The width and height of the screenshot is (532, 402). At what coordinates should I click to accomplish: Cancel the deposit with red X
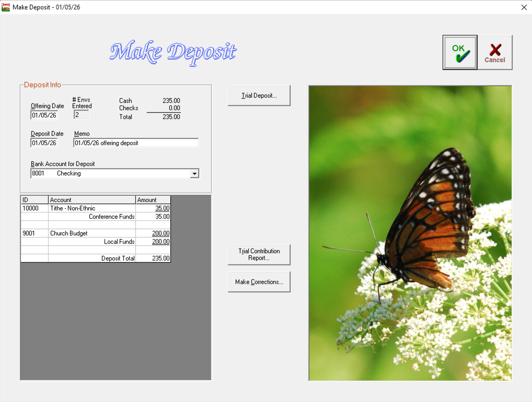pyautogui.click(x=495, y=52)
